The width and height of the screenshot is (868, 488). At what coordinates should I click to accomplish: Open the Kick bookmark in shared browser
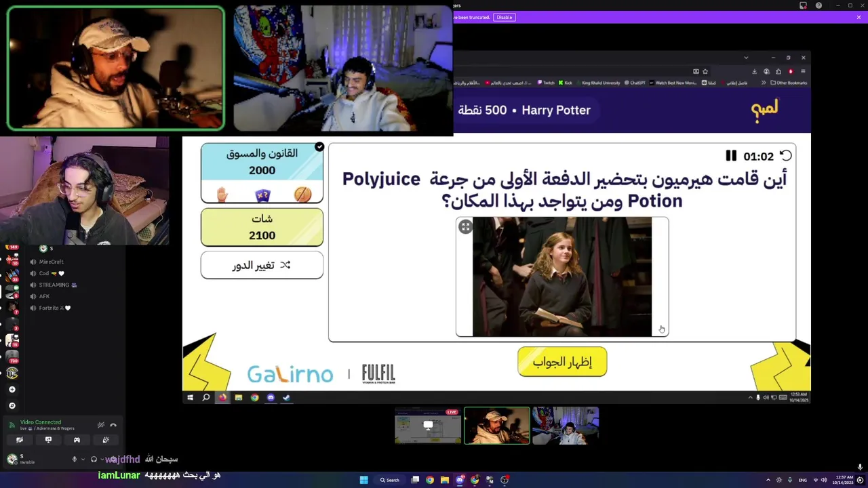pyautogui.click(x=566, y=83)
